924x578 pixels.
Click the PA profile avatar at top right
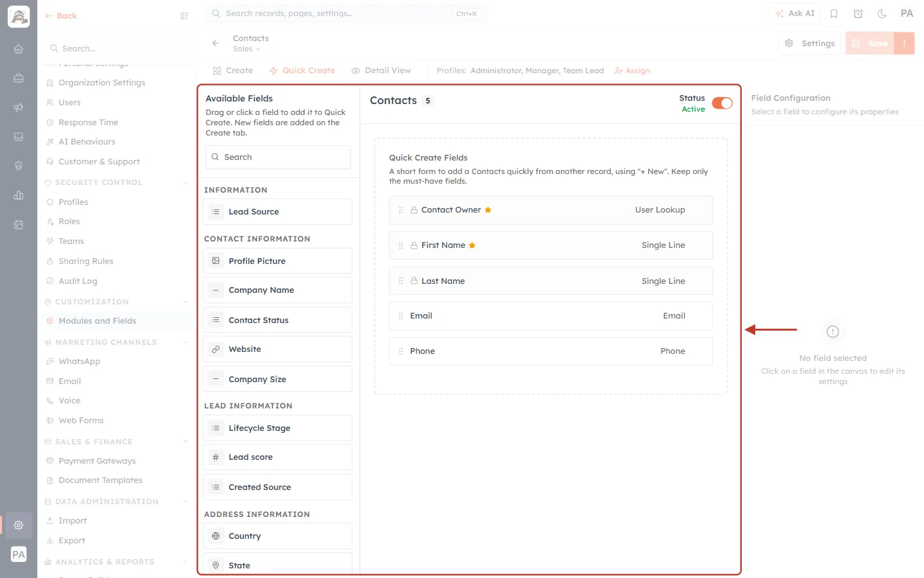[907, 13]
